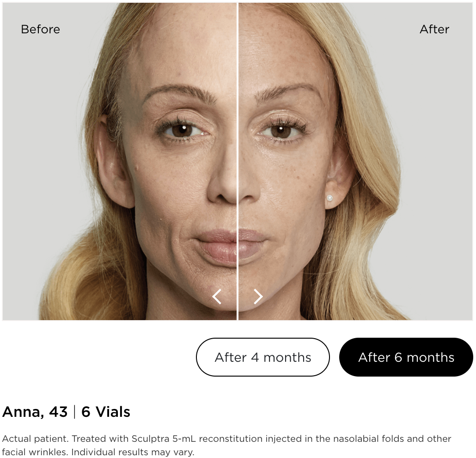Viewport: 476px width, 458px height.
Task: Click the pearl earring in the After photo
Action: [x=330, y=199]
